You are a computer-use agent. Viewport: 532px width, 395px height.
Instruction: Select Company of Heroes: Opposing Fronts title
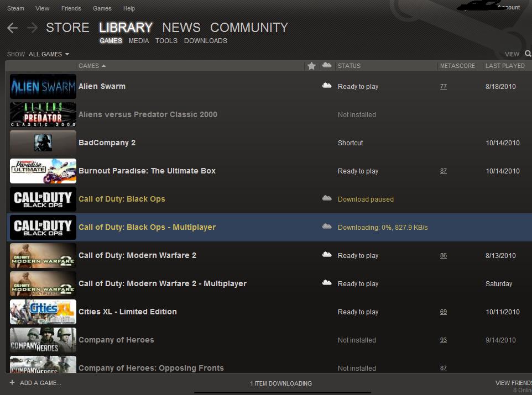pyautogui.click(x=151, y=368)
